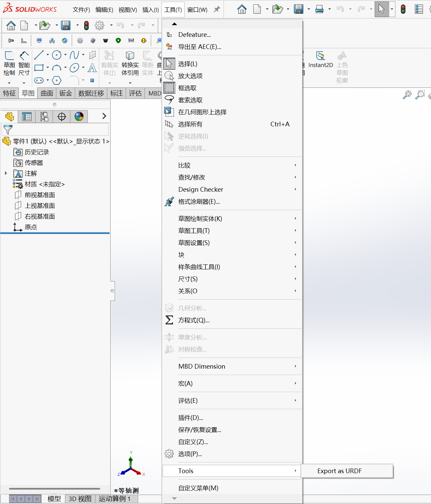Open dropdown under 草图绘制 button
Viewport: 431px width, 504px height.
tap(9, 83)
